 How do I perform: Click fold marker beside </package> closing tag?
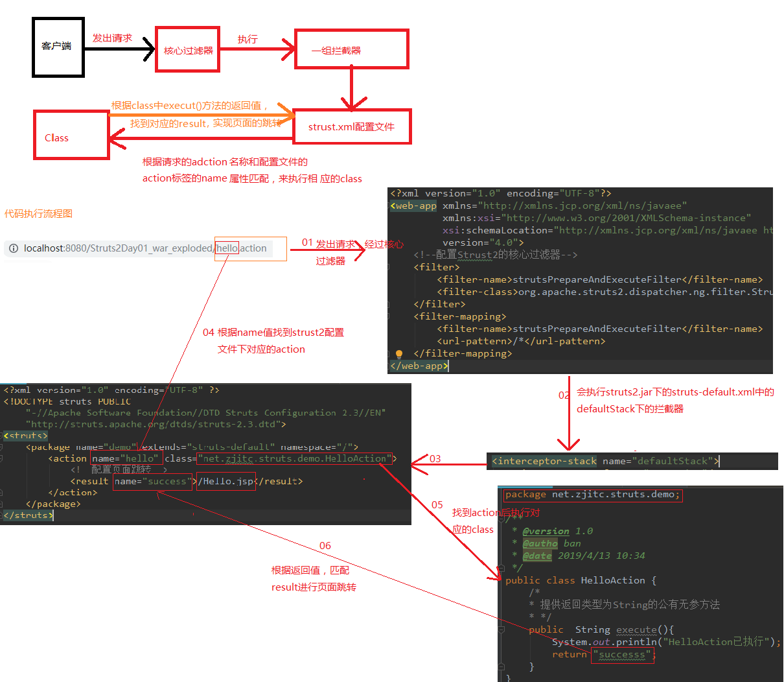[x=1, y=504]
